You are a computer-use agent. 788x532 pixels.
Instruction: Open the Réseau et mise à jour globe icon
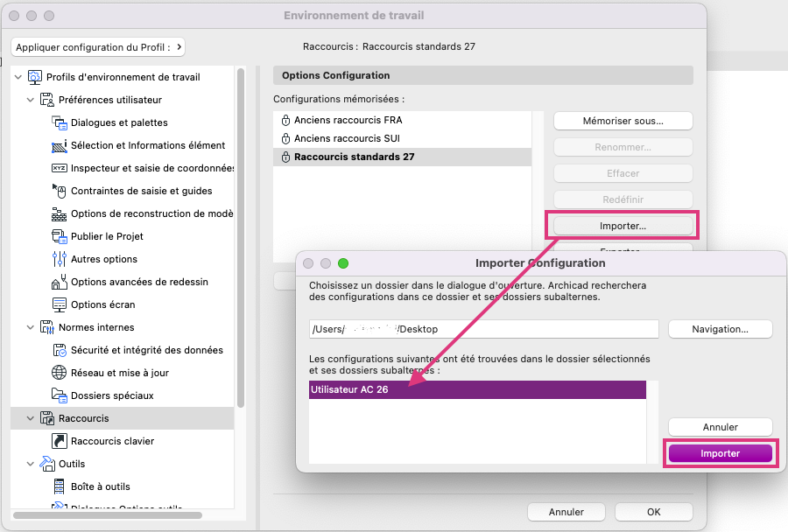[60, 373]
